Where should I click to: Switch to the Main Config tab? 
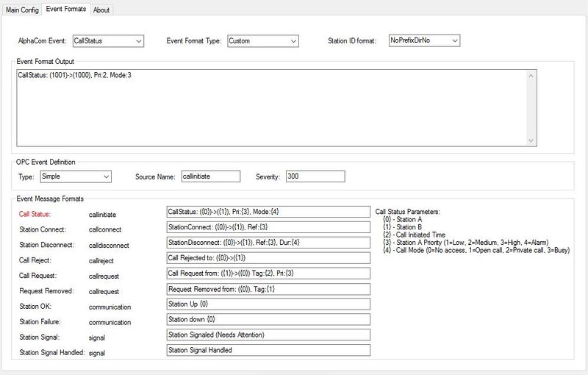[x=21, y=9]
